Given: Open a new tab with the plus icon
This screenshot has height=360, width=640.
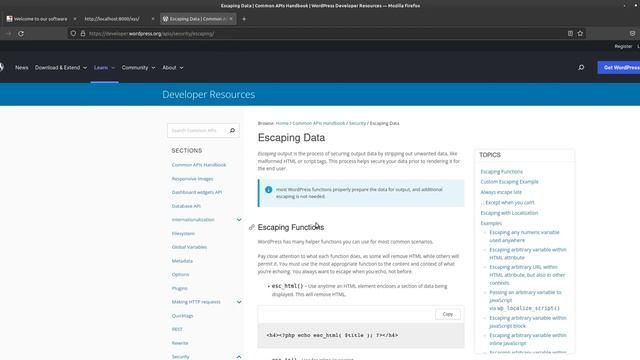Looking at the screenshot, I should [x=244, y=19].
